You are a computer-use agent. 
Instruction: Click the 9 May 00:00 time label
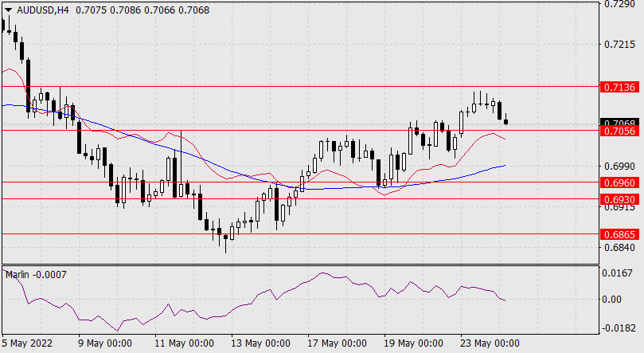point(105,343)
